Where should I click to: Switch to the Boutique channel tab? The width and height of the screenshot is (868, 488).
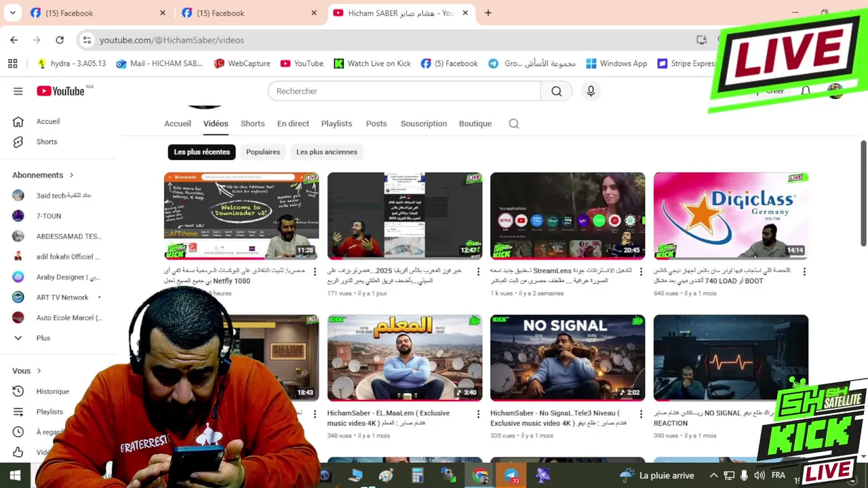pyautogui.click(x=475, y=123)
